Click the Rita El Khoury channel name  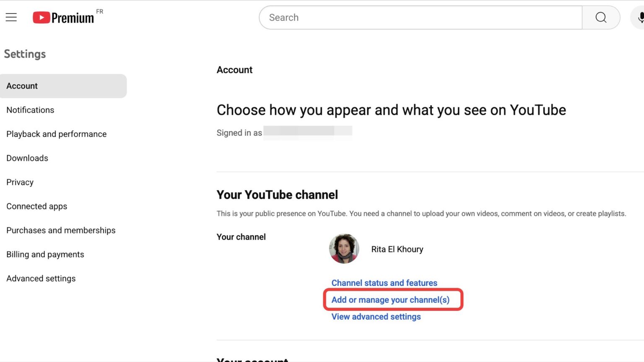pyautogui.click(x=397, y=249)
